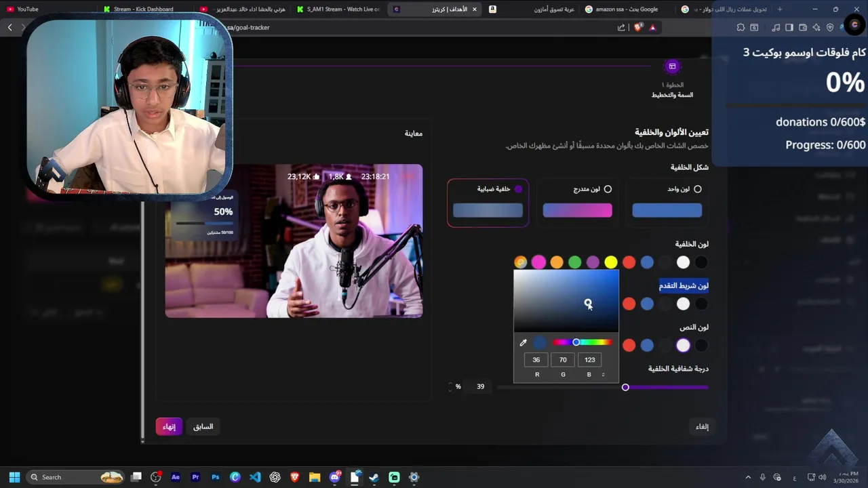The width and height of the screenshot is (868, 488).
Task: Open Steam from the taskbar
Action: point(374,477)
